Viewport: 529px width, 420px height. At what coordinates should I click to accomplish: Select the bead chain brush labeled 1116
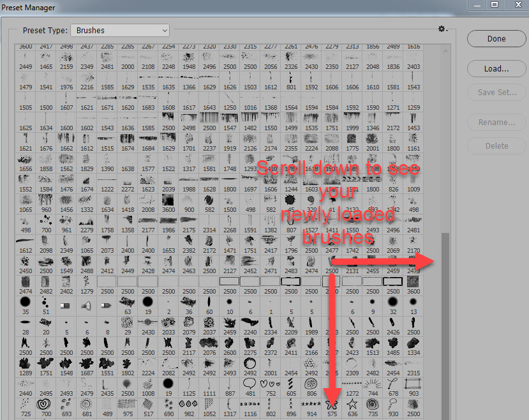pos(250,408)
